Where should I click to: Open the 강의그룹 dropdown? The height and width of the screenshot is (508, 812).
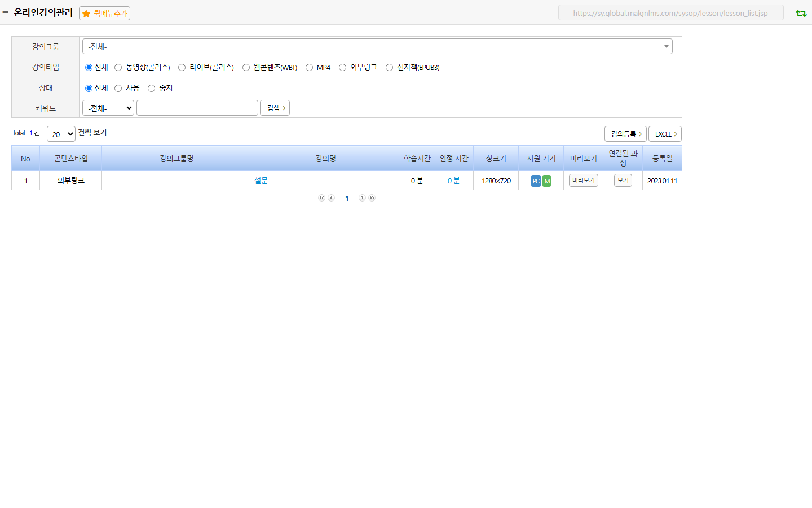tap(377, 46)
